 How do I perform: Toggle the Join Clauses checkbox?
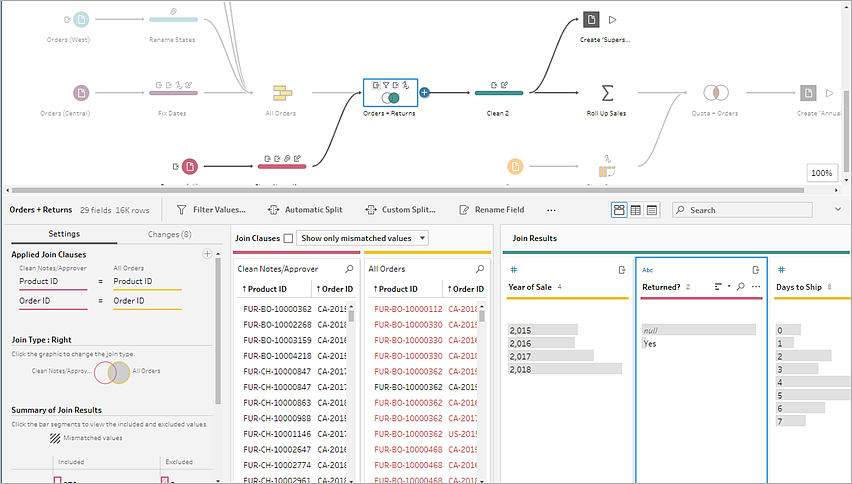(288, 238)
